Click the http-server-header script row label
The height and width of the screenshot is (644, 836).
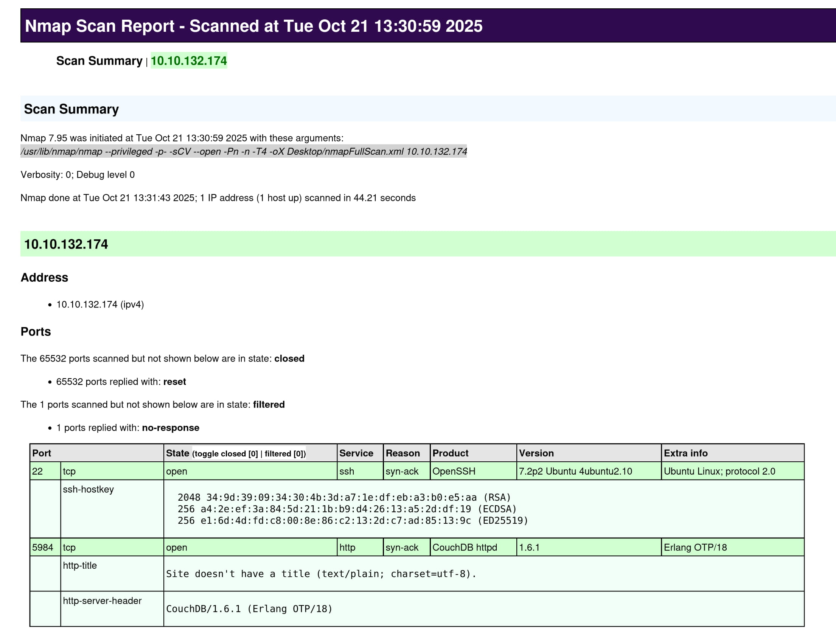point(102,601)
